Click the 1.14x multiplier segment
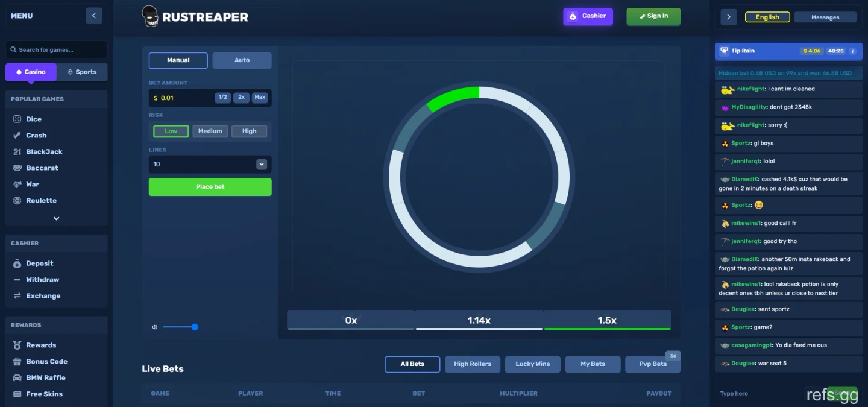This screenshot has width=868, height=407. 479,320
